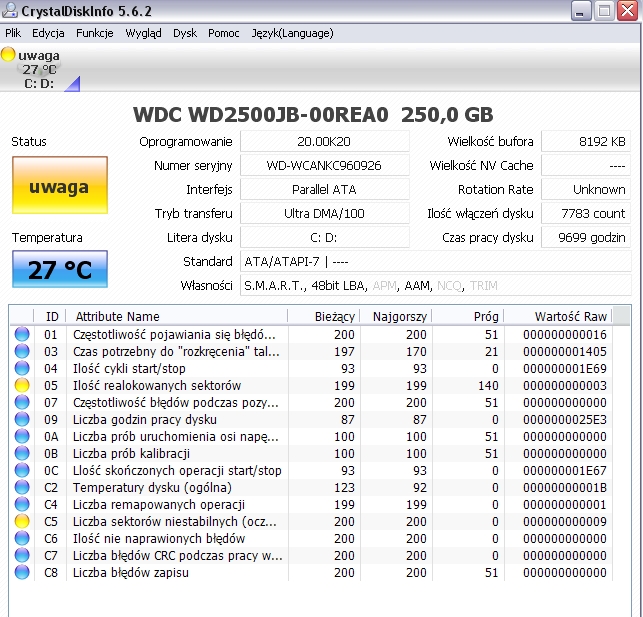This screenshot has height=617, width=643.
Task: Click raw value 0000000025E3
Action: [x=565, y=420]
